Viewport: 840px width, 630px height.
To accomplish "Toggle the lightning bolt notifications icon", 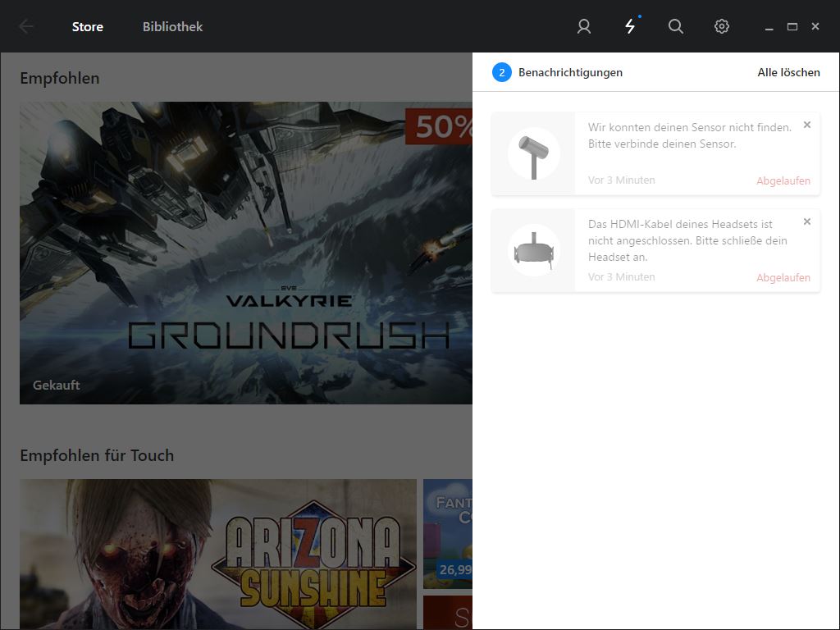I will [x=631, y=26].
